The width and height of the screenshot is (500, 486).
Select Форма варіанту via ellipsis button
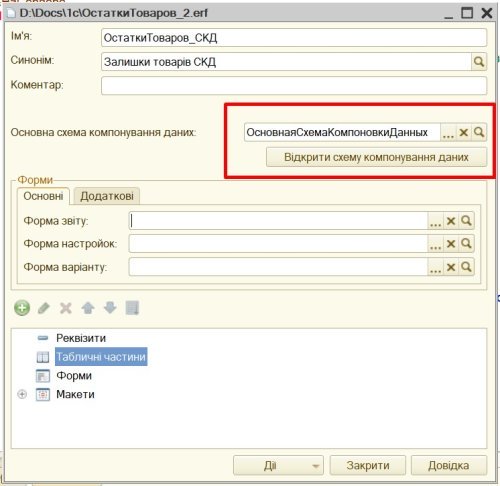tap(435, 267)
